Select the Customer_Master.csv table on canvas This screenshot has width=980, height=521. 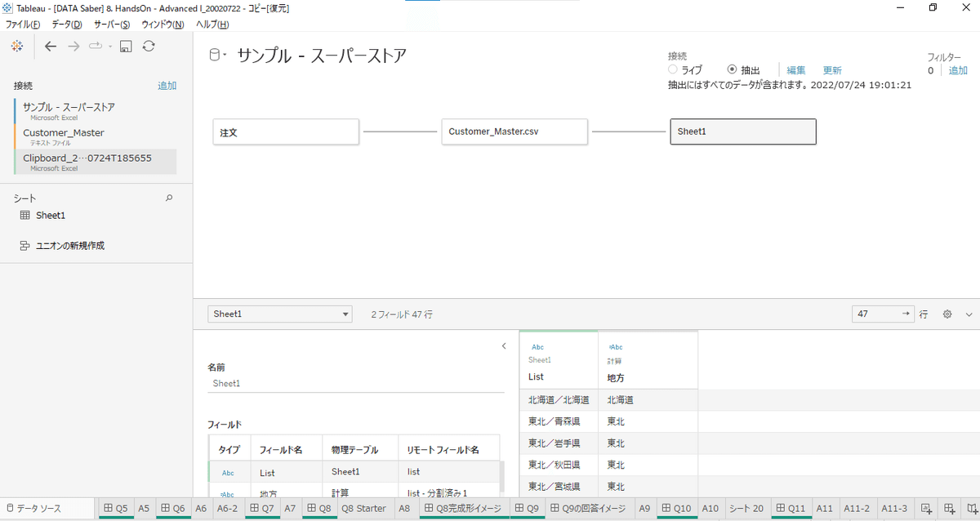[x=514, y=131]
